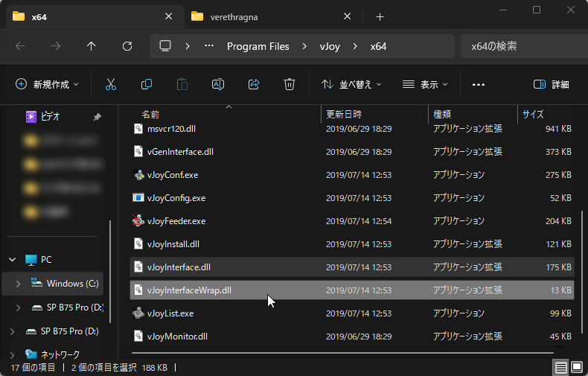Click the vJoyConf.exe file icon
588x376 pixels.
coord(138,175)
